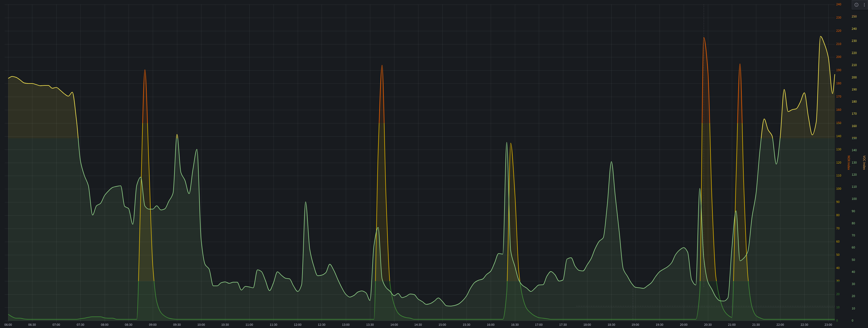
Task: Click the '16:00' time axis label
Action: tap(491, 325)
